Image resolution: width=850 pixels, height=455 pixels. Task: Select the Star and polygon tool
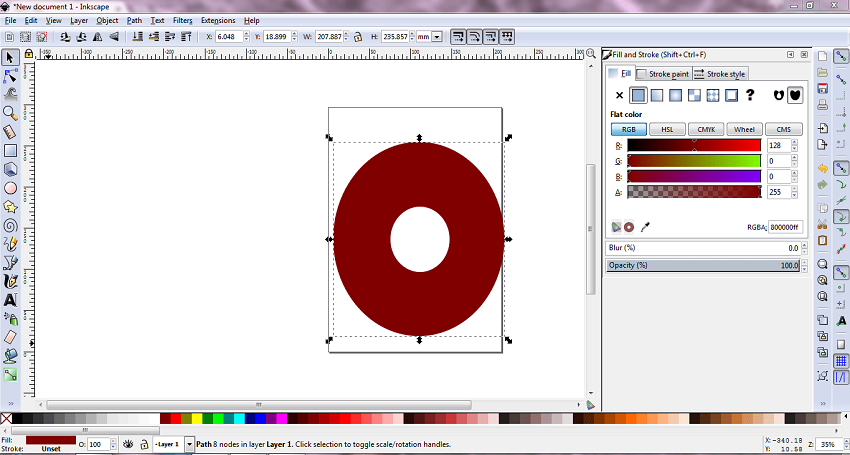tap(10, 206)
